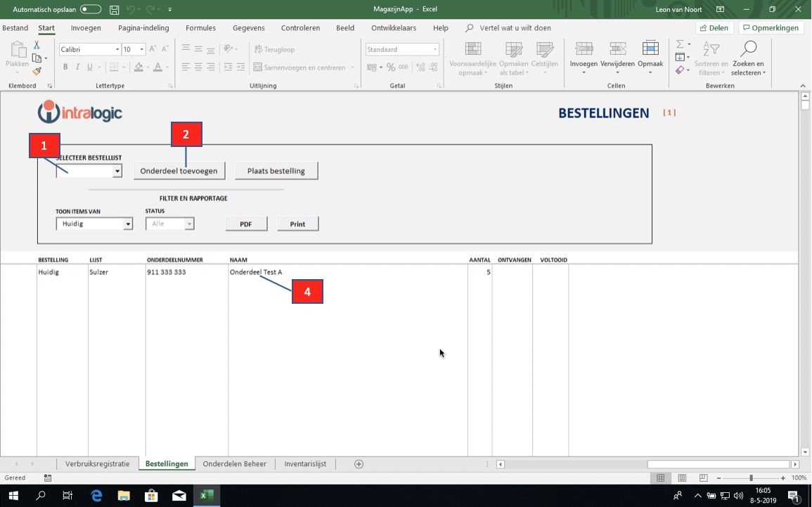Image resolution: width=812 pixels, height=507 pixels.
Task: Click the Format Painter brush icon
Action: (x=37, y=71)
